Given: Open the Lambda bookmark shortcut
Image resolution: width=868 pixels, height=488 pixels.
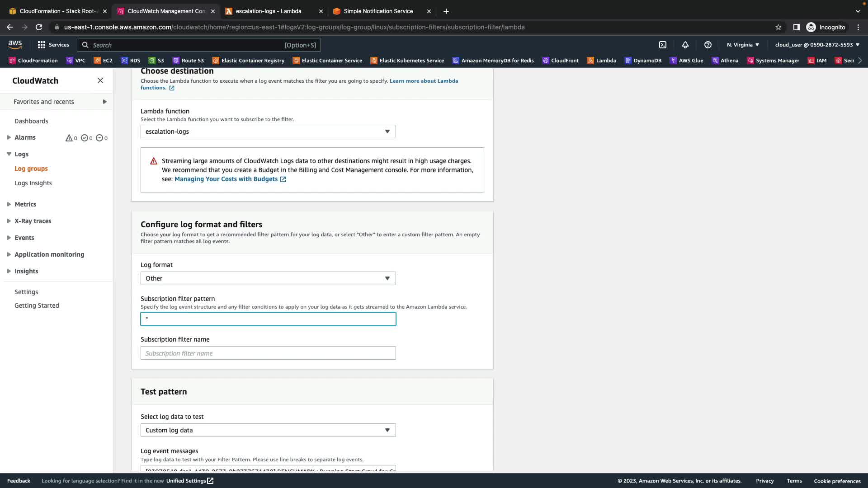Looking at the screenshot, I should pyautogui.click(x=602, y=61).
